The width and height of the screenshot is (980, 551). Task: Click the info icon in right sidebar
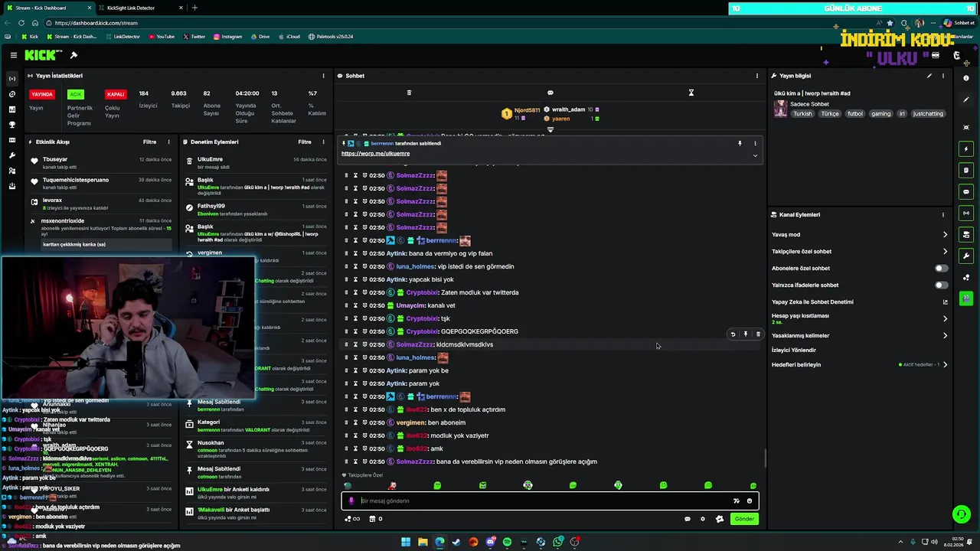(x=966, y=78)
